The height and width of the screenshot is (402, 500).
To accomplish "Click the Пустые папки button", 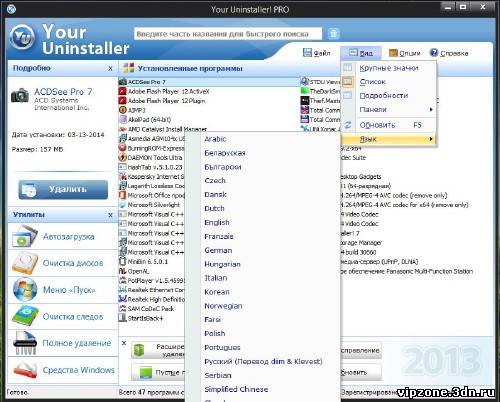I will [x=158, y=372].
